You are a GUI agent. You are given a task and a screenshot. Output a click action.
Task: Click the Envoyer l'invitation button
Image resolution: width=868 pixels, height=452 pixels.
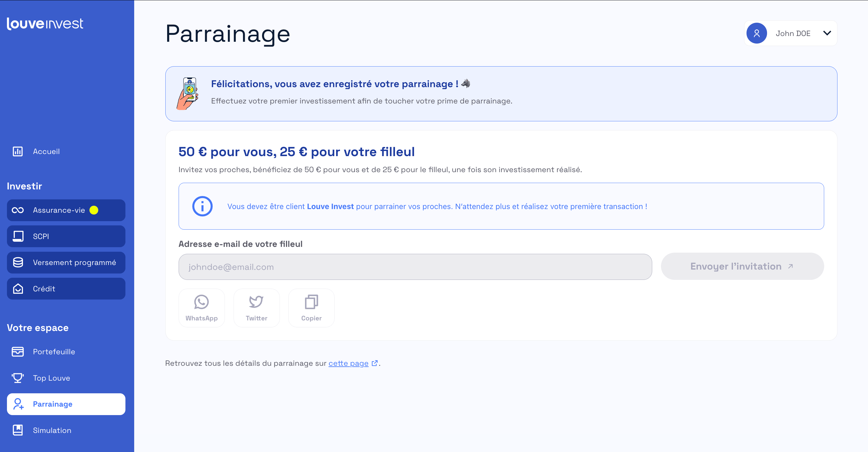click(x=742, y=266)
